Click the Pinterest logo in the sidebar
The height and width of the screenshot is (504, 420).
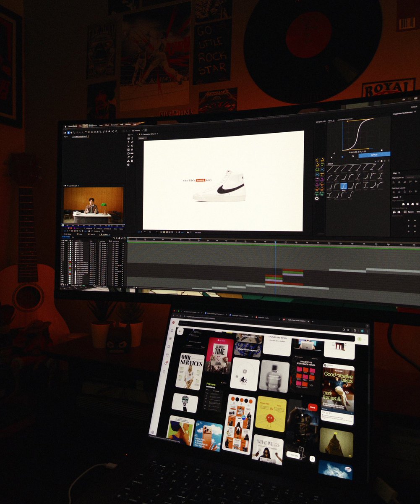click(x=173, y=322)
